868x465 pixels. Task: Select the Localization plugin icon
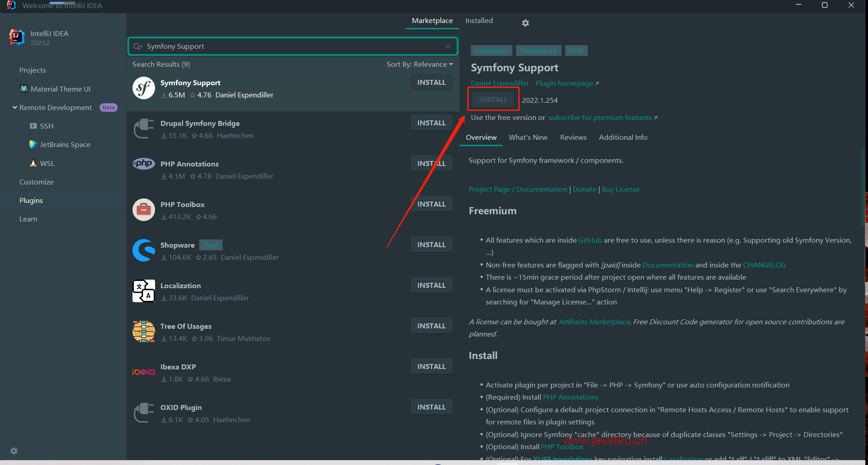click(x=144, y=291)
